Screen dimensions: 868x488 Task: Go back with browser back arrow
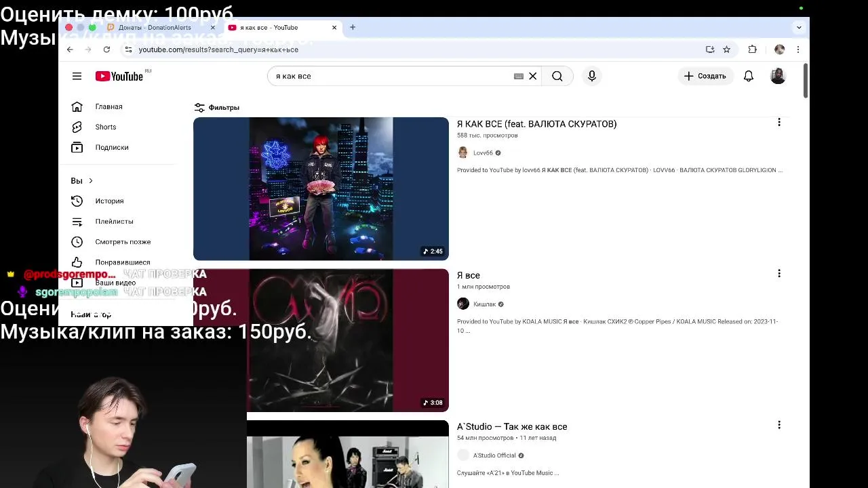[70, 49]
